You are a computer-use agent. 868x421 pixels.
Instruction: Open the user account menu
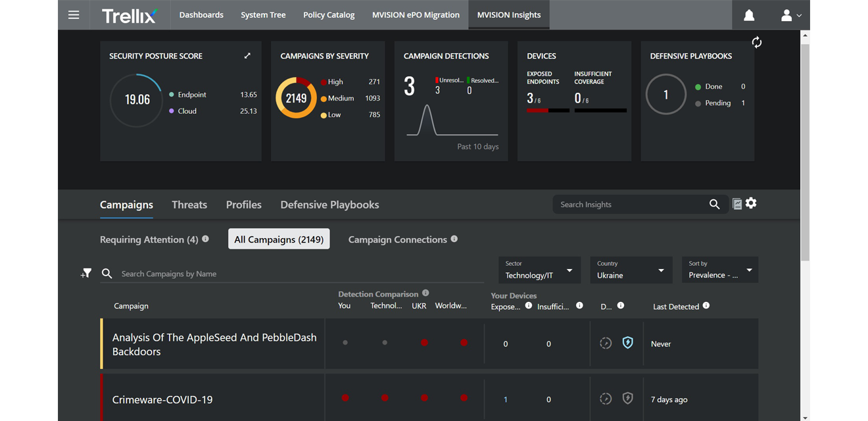(x=790, y=15)
